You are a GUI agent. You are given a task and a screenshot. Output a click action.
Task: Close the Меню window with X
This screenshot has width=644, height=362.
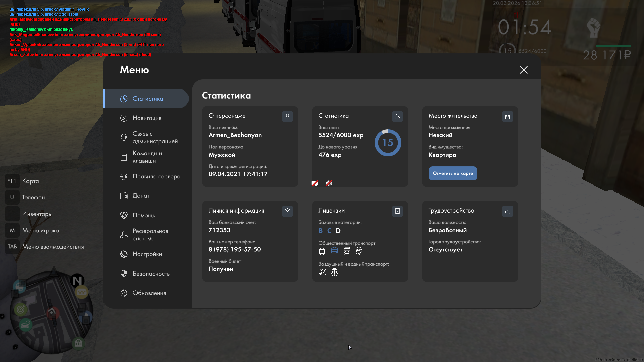524,70
